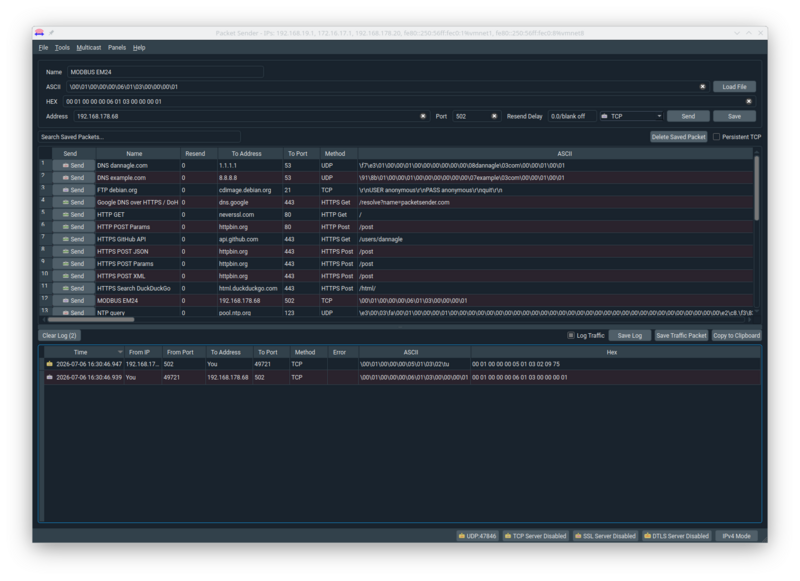Send the HTTPS POST JSON packet
800x581 pixels.
tap(73, 251)
